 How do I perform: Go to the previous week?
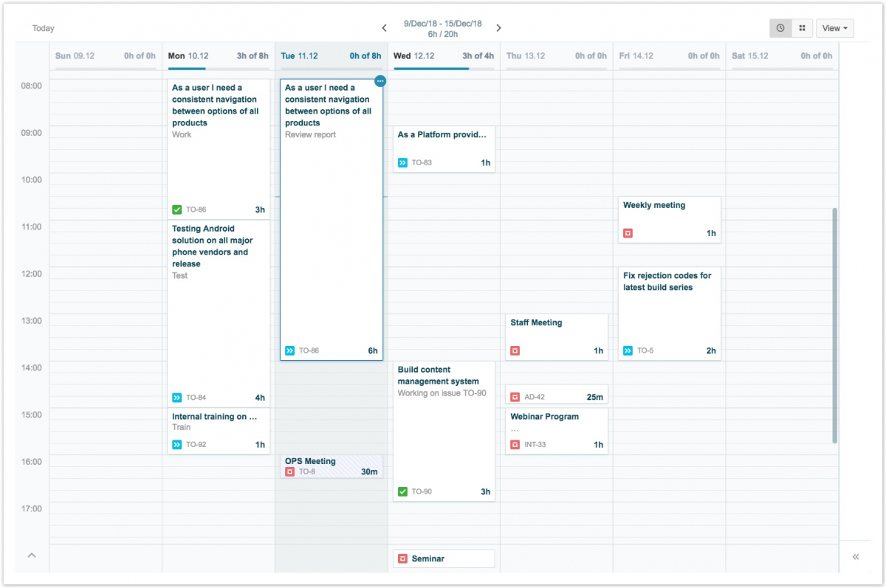[x=384, y=28]
